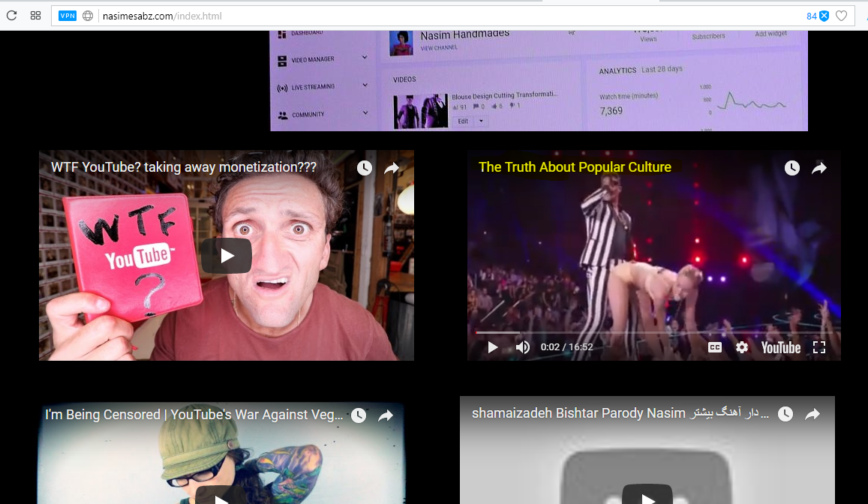Enter fullscreen on Popular Culture video
Image resolution: width=868 pixels, height=504 pixels.
(819, 347)
